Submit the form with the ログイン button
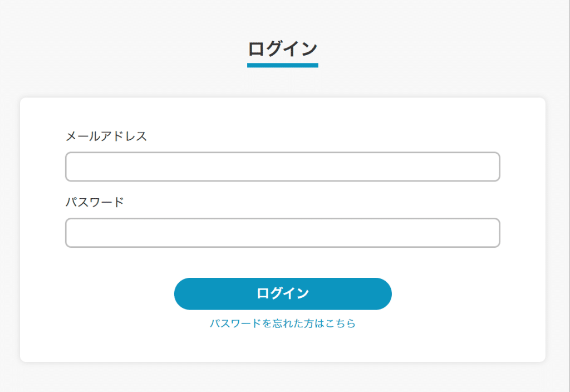This screenshot has width=570, height=392. 282,293
